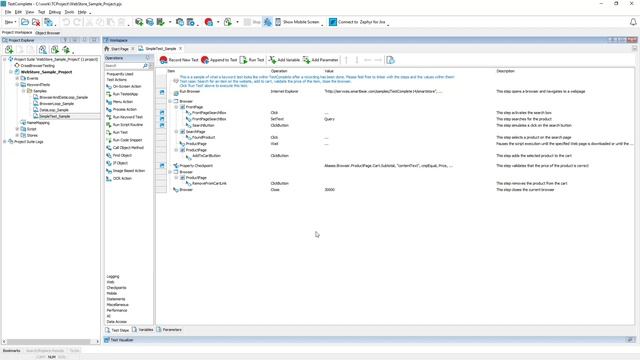Select the NameMapping tree item
Image resolution: width=640 pixels, height=360 pixels.
[x=35, y=122]
